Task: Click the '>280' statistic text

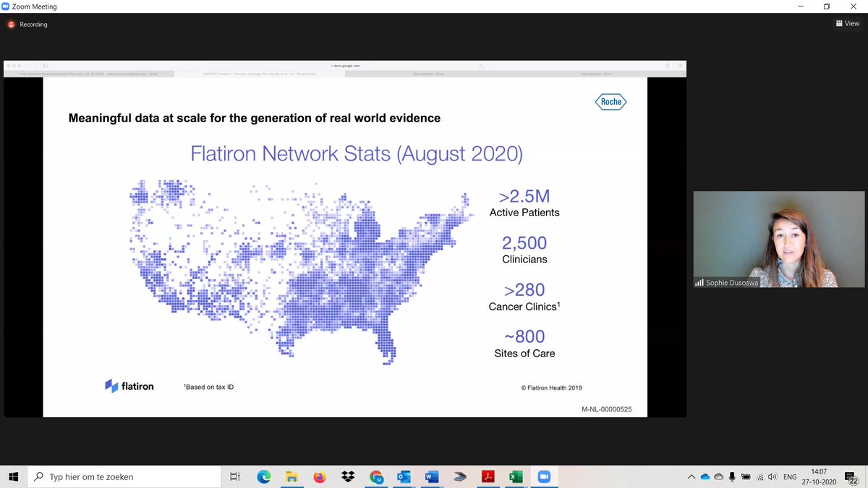Action: tap(524, 290)
